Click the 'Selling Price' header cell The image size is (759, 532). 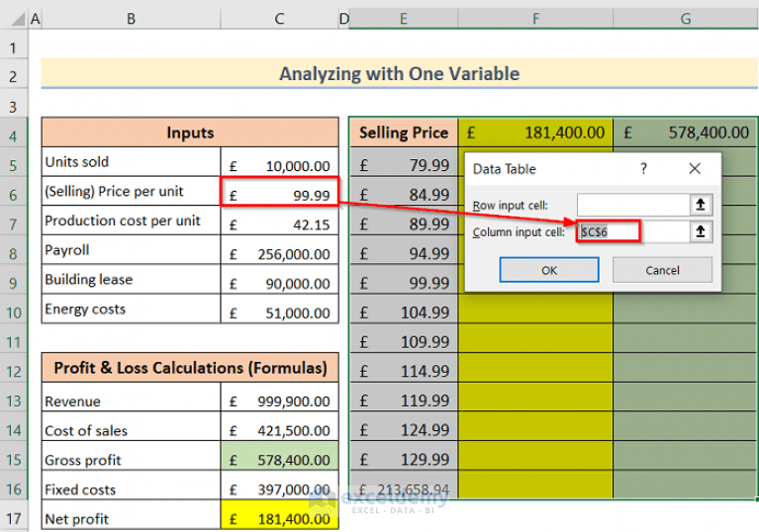(404, 133)
